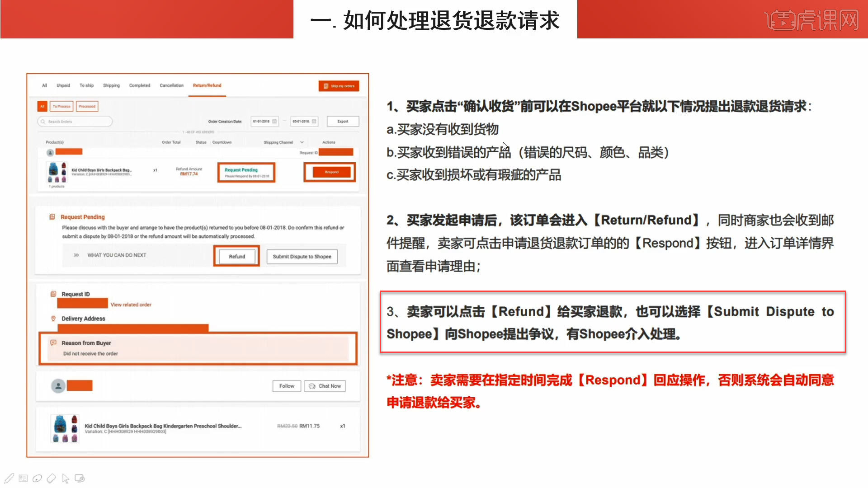Enable the All orders filter
The image size is (868, 488).
pyautogui.click(x=42, y=106)
